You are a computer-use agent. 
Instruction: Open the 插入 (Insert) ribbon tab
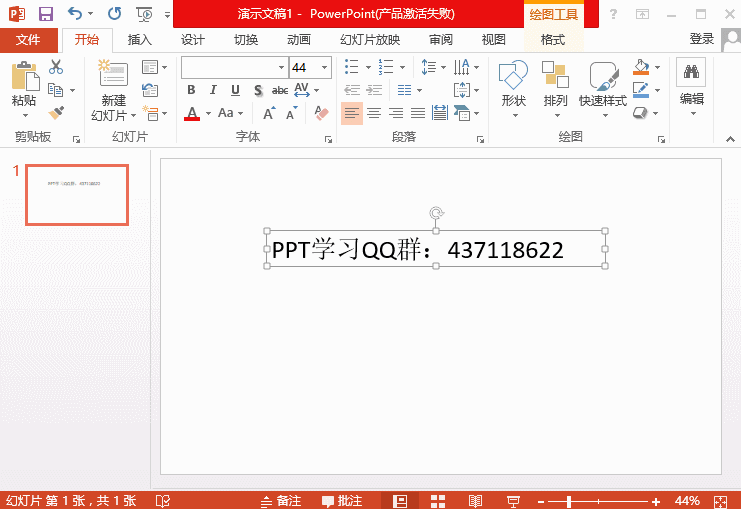140,40
